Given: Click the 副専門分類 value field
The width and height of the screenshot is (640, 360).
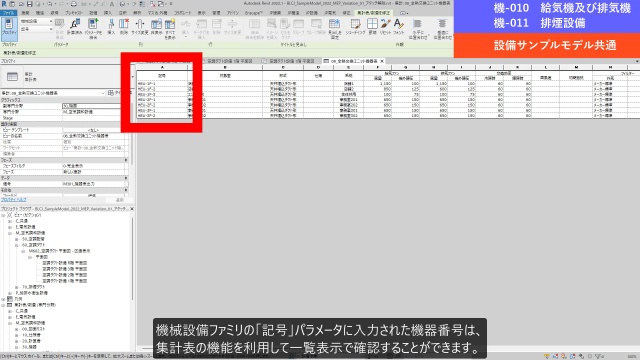Looking at the screenshot, I should pos(93,106).
